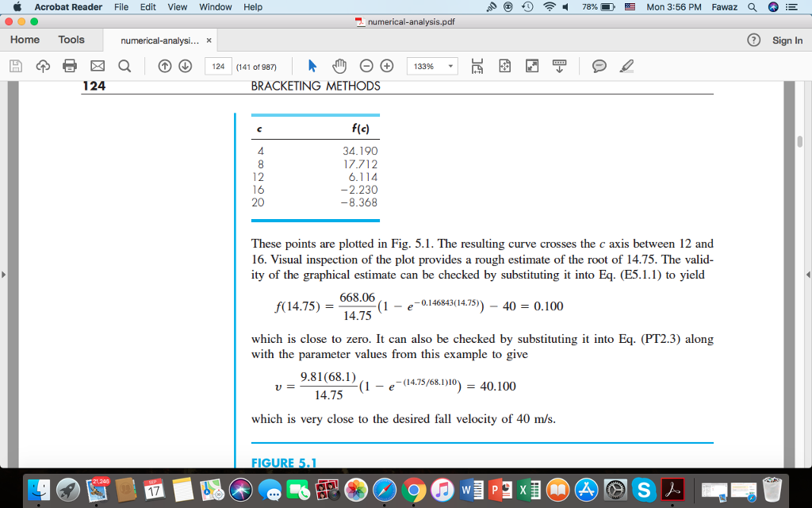Open the Find search tool
This screenshot has width=812, height=508.
coord(124,66)
